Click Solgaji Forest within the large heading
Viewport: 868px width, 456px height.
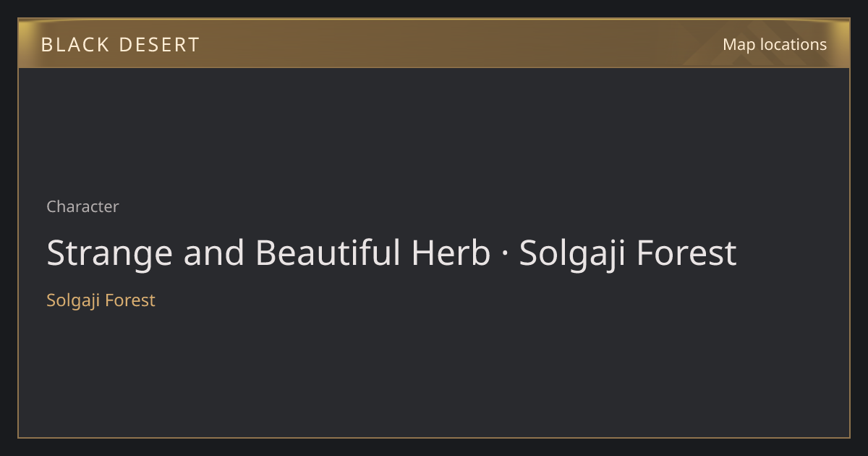click(x=628, y=254)
